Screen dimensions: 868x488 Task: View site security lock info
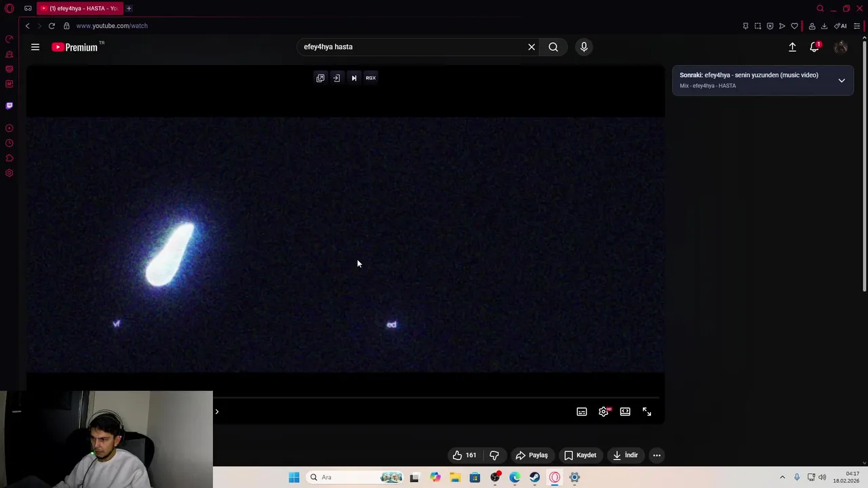[x=66, y=26]
